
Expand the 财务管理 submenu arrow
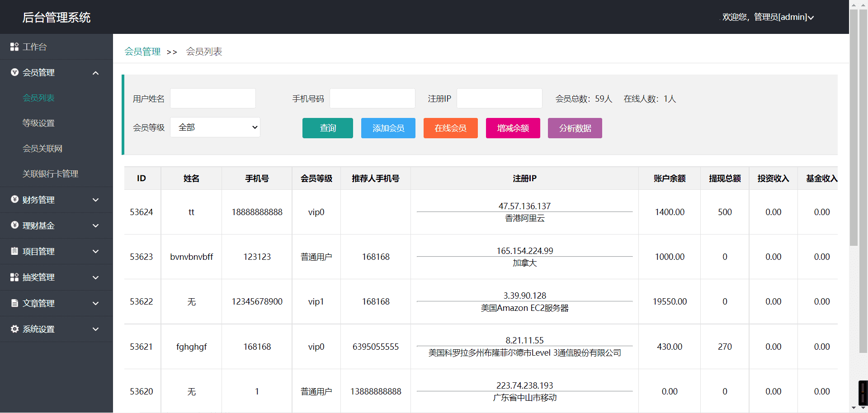click(x=95, y=200)
